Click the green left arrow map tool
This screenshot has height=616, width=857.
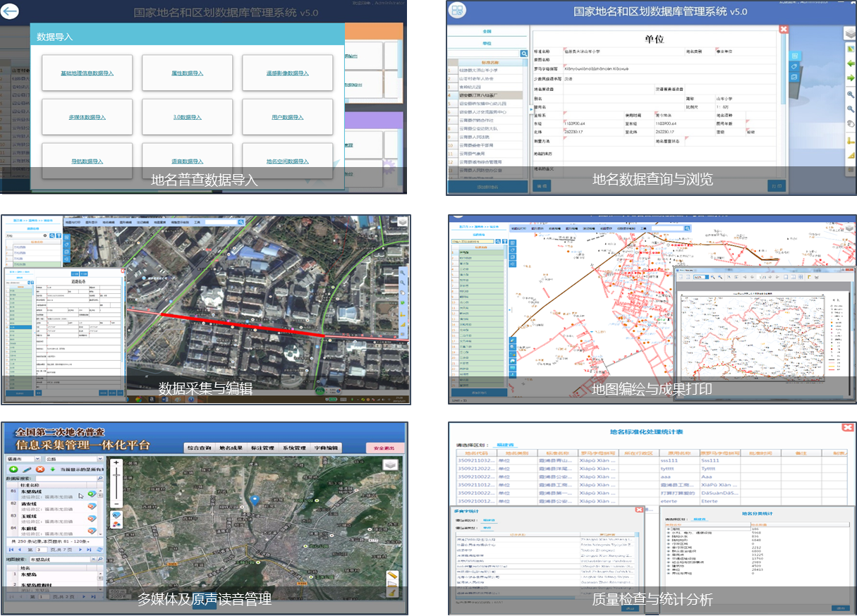click(x=851, y=63)
